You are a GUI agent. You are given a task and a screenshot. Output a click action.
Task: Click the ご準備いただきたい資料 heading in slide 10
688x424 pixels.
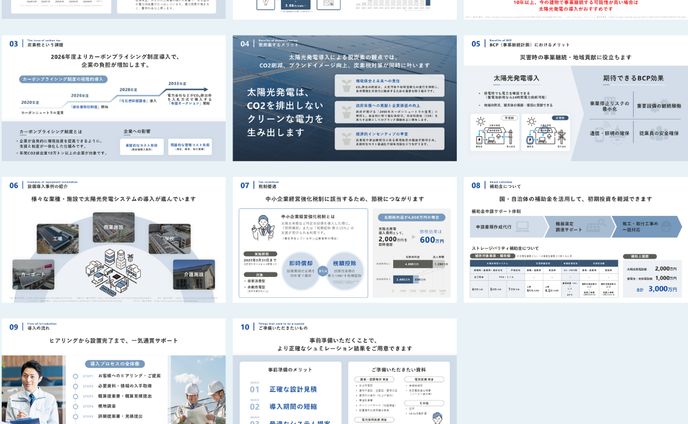[398, 370]
